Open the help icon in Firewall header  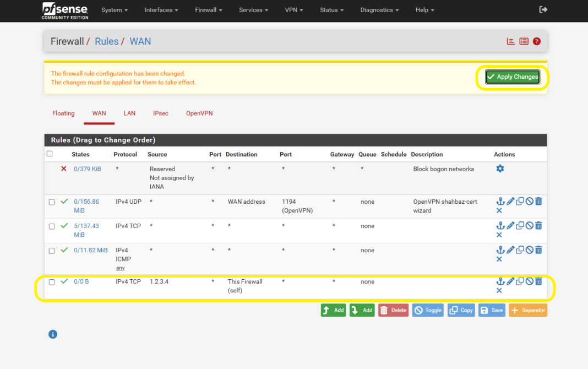(x=537, y=41)
